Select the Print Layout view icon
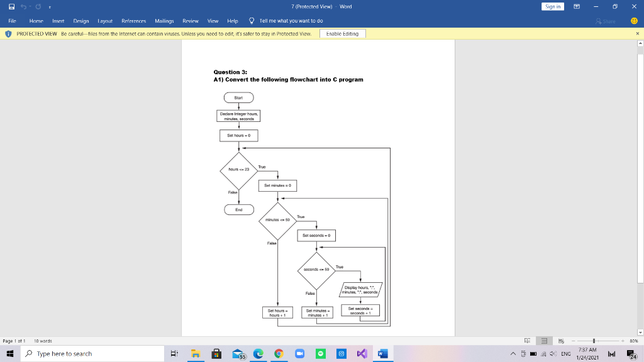This screenshot has width=644, height=362. 543,341
